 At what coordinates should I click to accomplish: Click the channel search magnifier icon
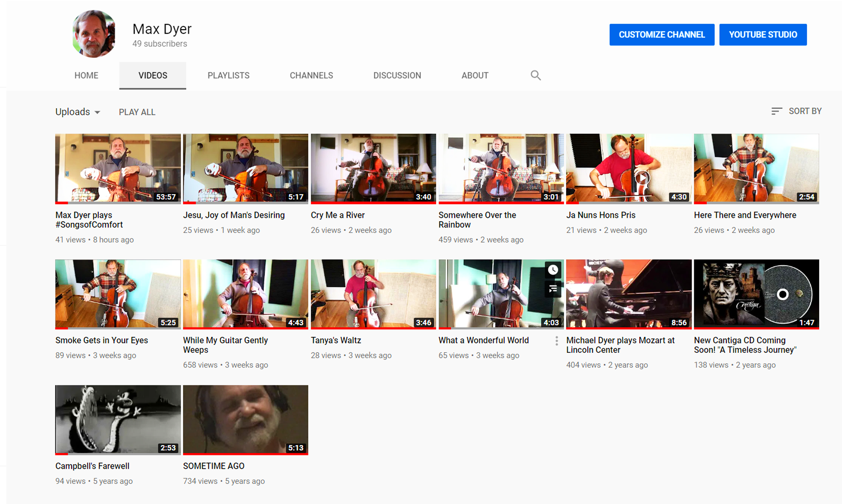point(535,75)
